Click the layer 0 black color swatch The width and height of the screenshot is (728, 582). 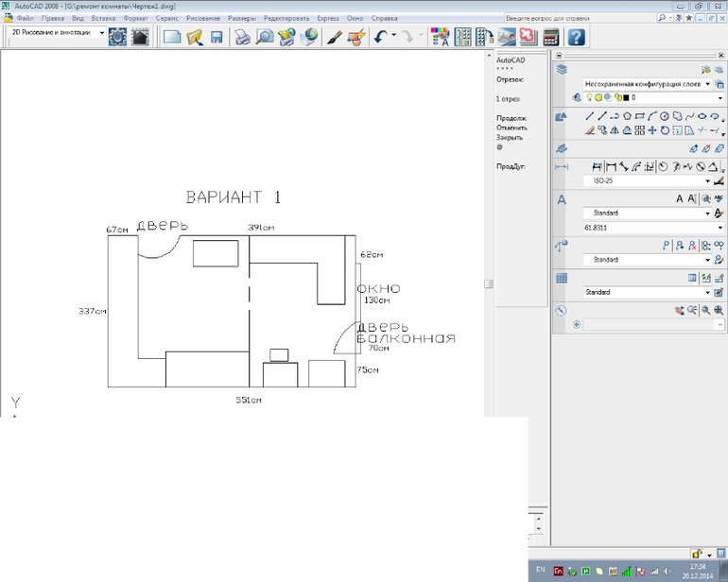[625, 97]
